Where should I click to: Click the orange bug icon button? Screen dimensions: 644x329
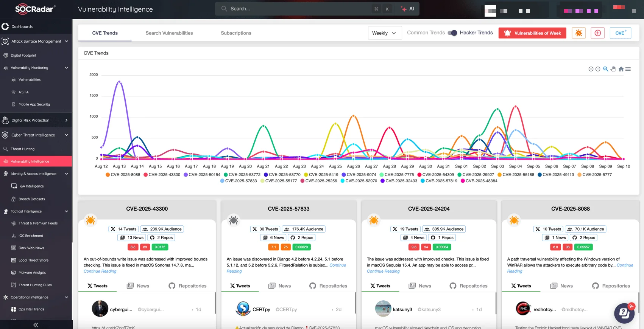[579, 33]
